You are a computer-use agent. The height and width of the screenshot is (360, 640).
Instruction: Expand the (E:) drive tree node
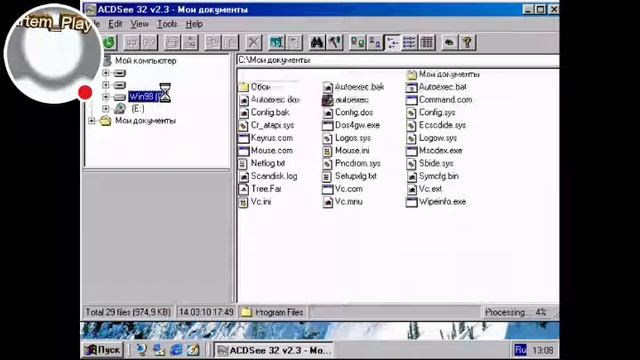pos(106,109)
